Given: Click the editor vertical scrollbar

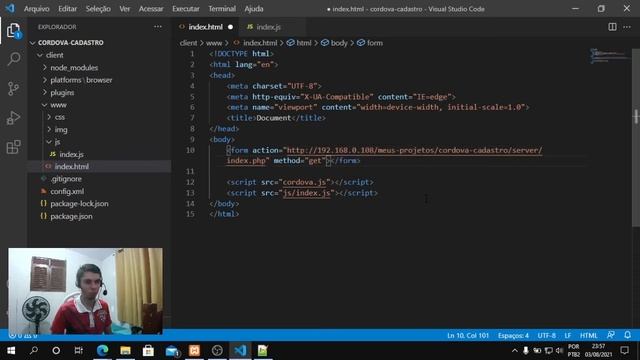Looking at the screenshot, I should tap(636, 137).
